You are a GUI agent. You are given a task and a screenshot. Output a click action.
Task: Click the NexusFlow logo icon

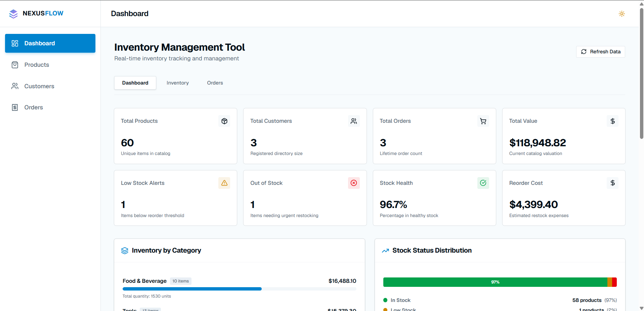(x=13, y=14)
